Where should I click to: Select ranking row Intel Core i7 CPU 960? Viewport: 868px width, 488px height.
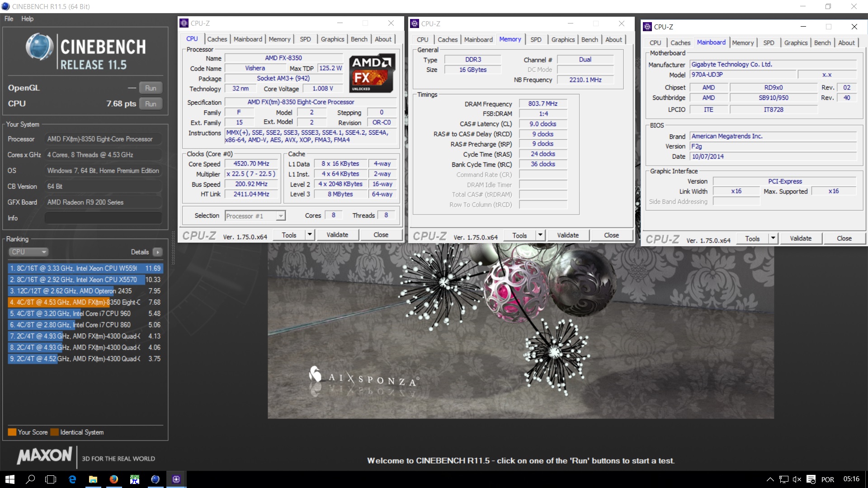85,314
